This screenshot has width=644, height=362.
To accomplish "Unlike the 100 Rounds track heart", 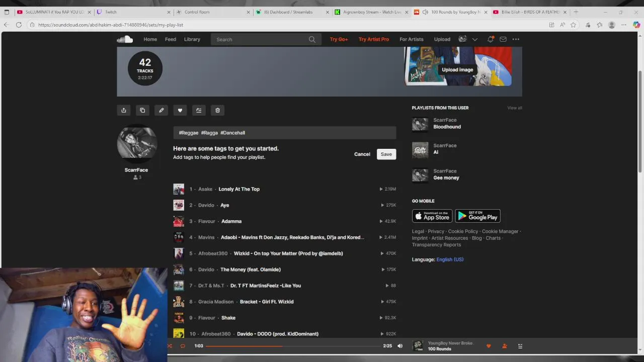I will click(488, 346).
